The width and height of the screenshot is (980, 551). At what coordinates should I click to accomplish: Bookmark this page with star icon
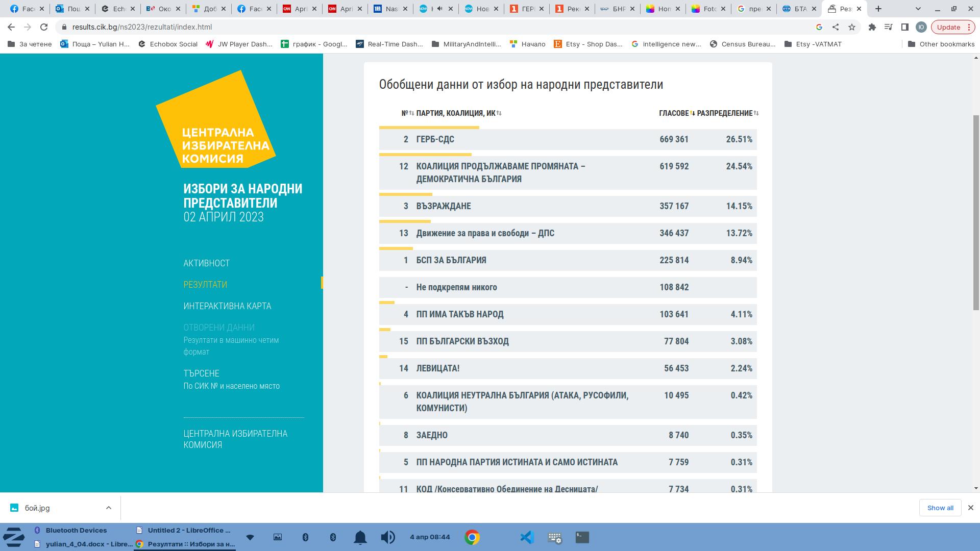pos(852,27)
